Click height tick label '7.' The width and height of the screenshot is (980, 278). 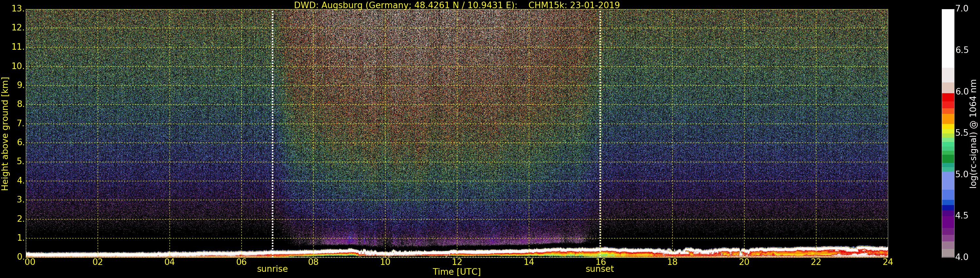coord(20,123)
